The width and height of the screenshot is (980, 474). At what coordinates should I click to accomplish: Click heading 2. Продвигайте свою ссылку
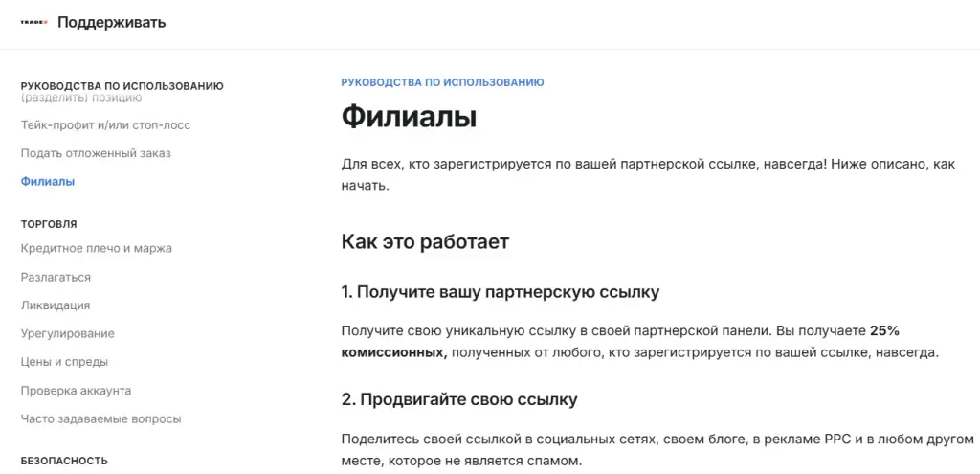point(459,399)
